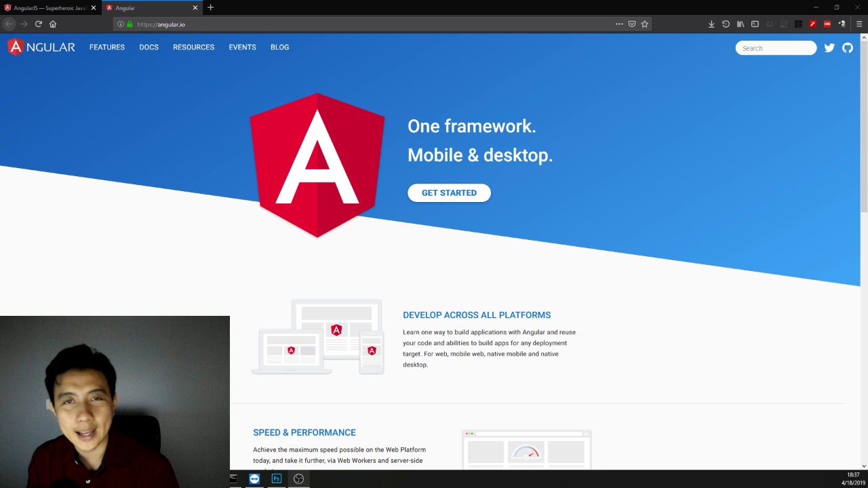Click the SPEED & PERFORMANCE heading
868x488 pixels.
[304, 432]
